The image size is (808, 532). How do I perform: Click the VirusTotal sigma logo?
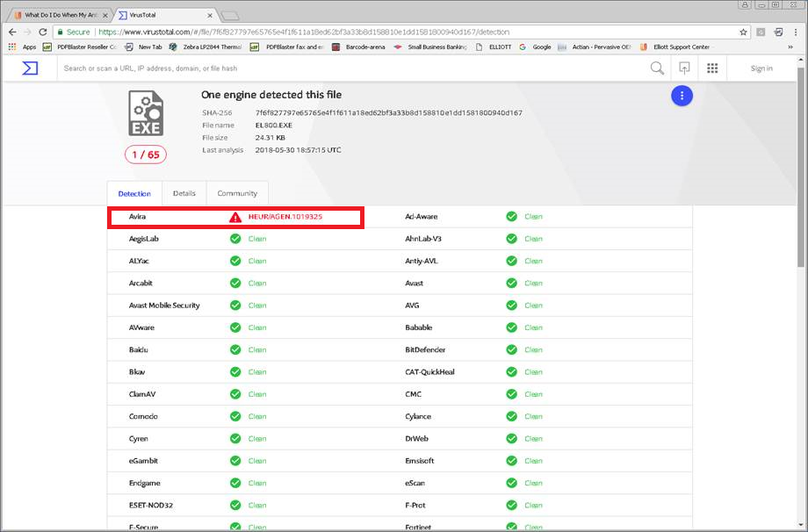pos(30,68)
